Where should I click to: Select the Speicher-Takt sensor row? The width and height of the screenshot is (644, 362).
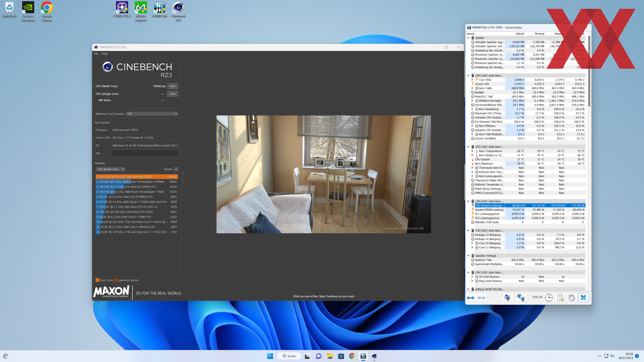pyautogui.click(x=529, y=260)
